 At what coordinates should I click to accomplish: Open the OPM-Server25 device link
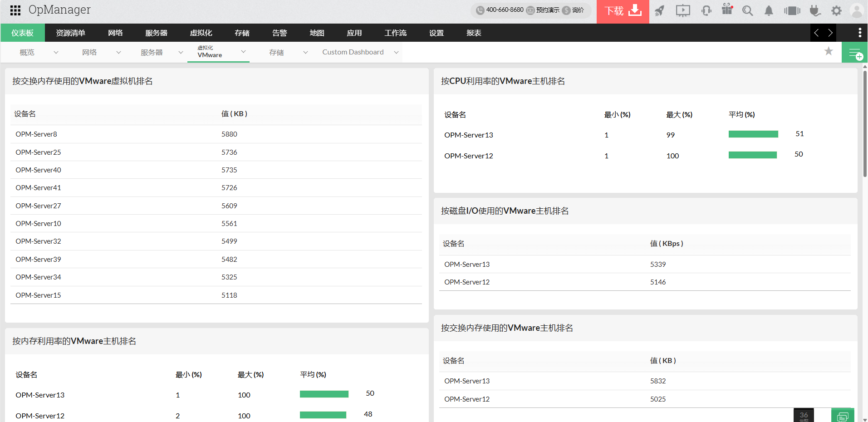[x=38, y=152]
